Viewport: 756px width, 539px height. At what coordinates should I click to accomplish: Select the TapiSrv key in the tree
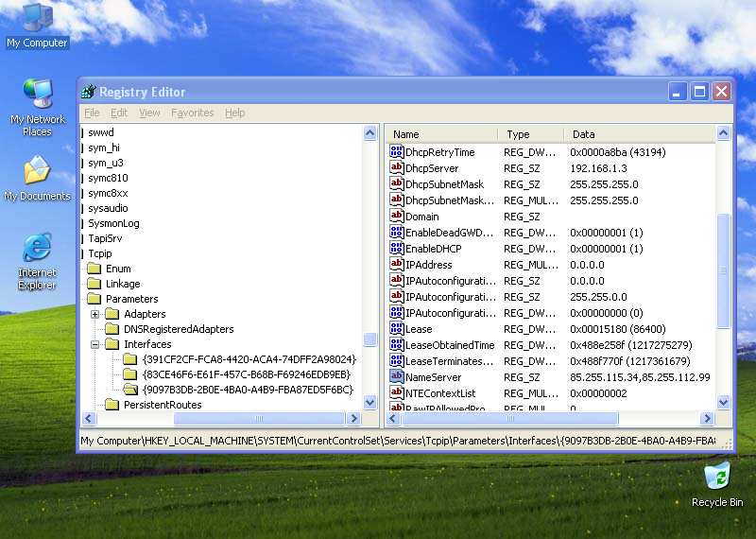click(x=105, y=238)
